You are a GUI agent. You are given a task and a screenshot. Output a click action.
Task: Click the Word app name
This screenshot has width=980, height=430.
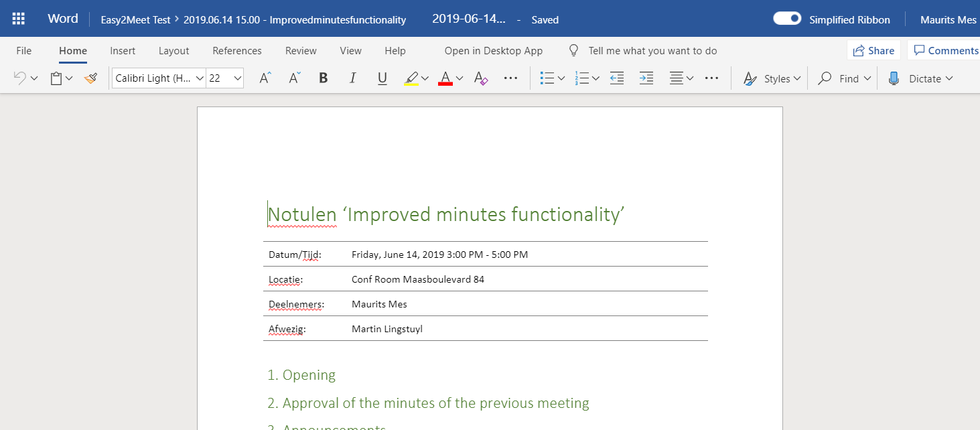[x=63, y=19]
